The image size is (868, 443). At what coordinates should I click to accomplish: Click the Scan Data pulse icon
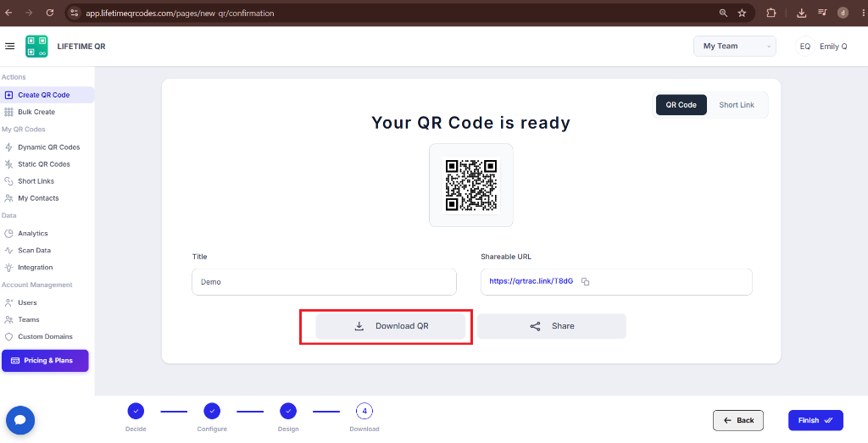pos(8,251)
